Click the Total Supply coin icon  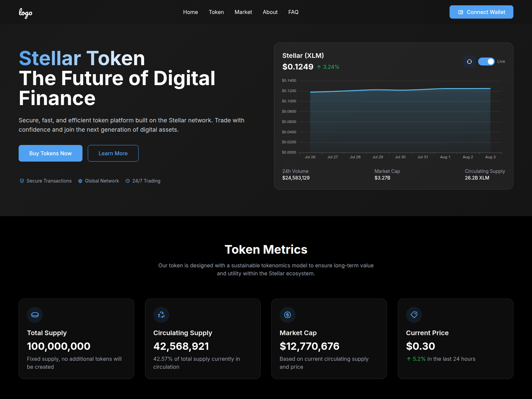tap(35, 315)
